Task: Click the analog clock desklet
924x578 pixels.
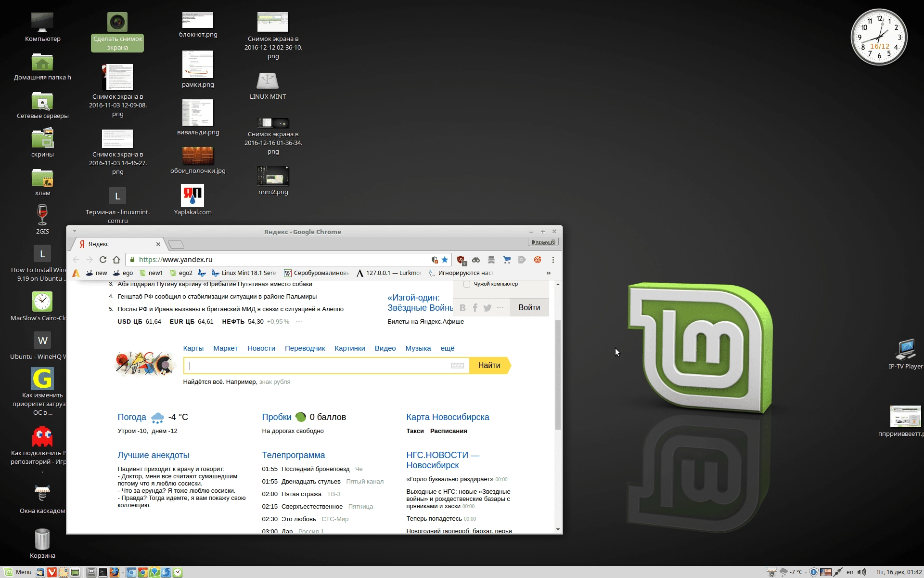Action: coord(879,37)
